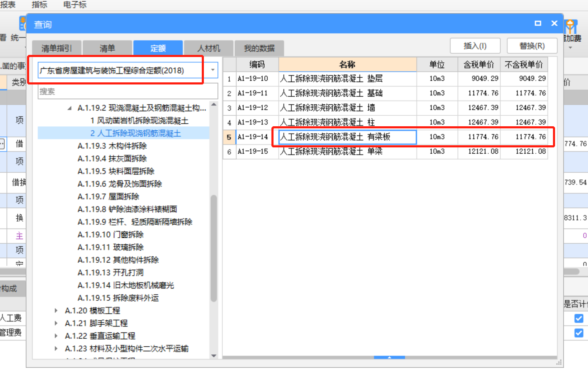The height and width of the screenshot is (375, 588).
Task: Select A.1.19.10 门窗拆除
Action: 111,235
